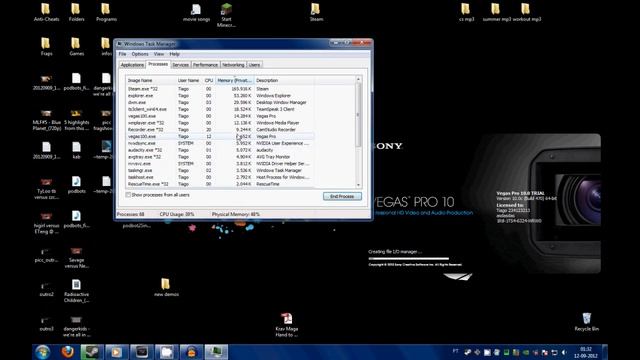640x360 pixels.
Task: Sort by the Image Name column header
Action: (151, 80)
